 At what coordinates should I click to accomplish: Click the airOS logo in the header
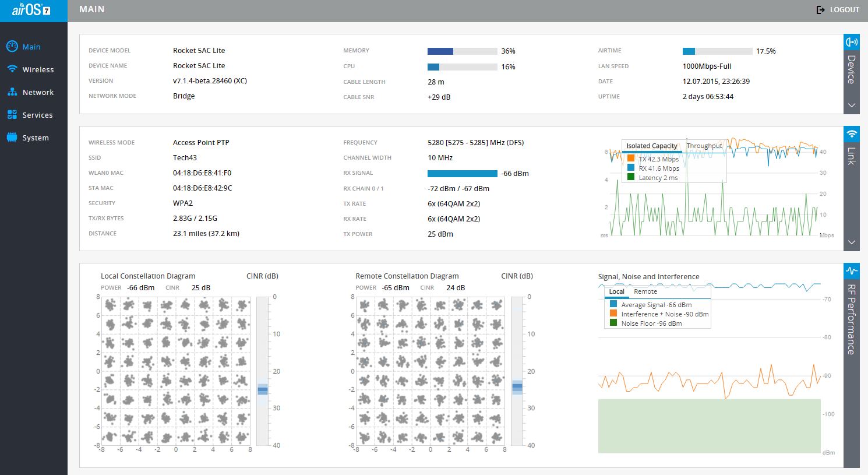tap(31, 10)
